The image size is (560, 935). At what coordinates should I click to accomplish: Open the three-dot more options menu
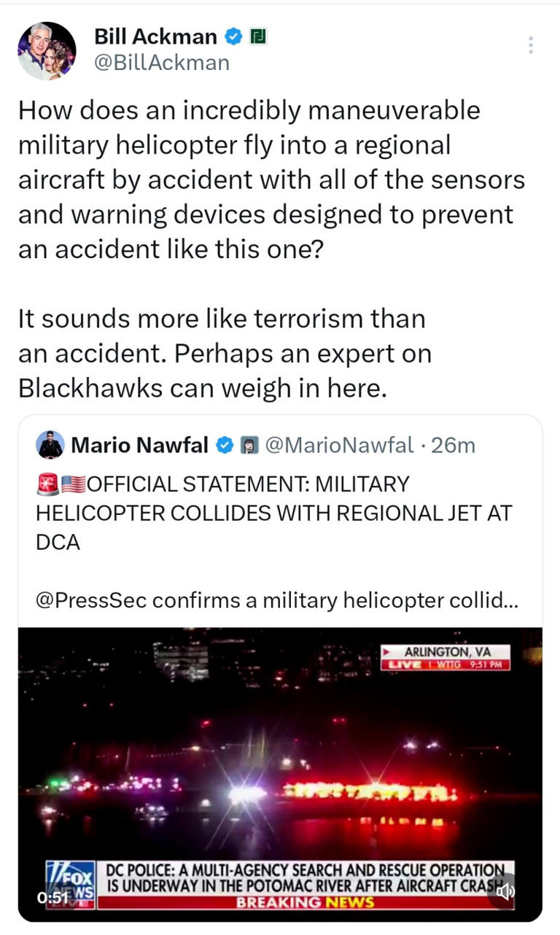531,45
